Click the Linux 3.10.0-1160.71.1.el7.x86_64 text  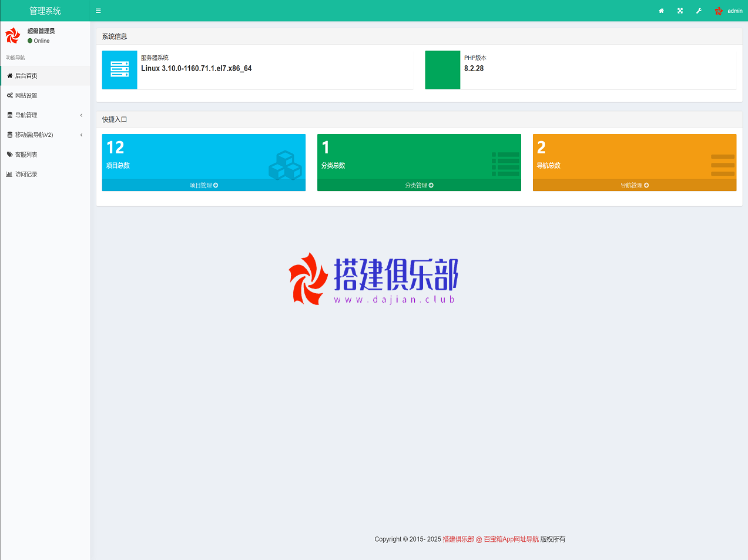click(x=196, y=69)
